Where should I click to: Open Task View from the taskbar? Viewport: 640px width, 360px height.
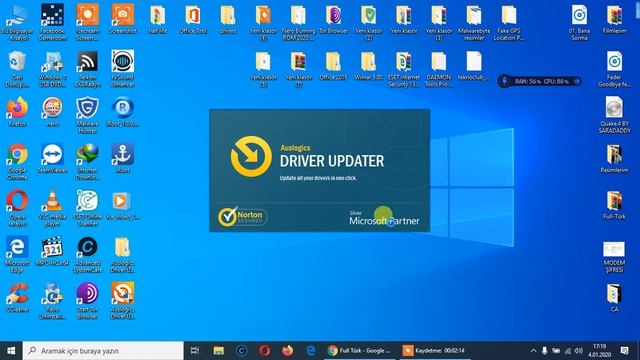195,351
